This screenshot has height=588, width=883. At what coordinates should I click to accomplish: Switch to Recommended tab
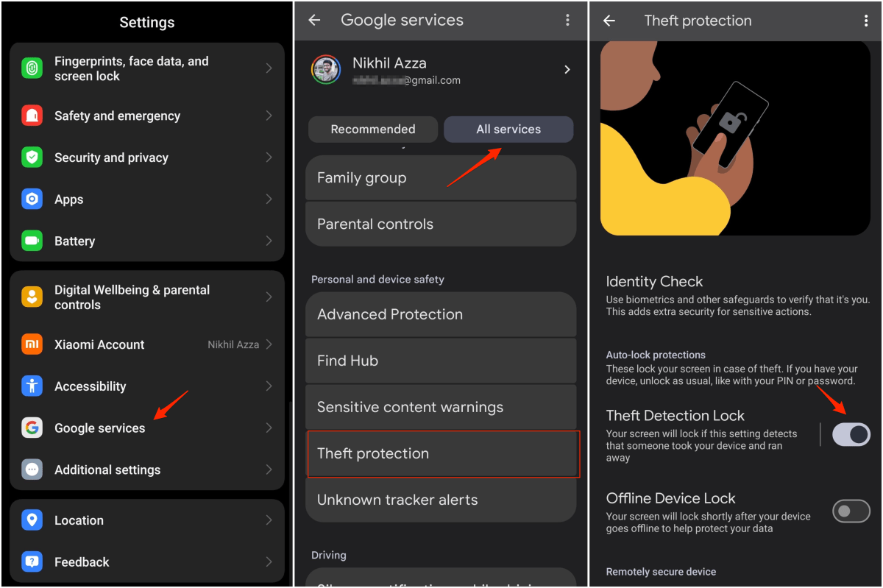coord(373,130)
